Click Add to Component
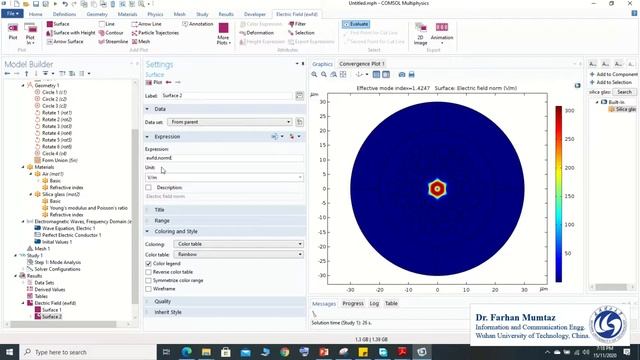640x360 pixels. click(x=613, y=74)
